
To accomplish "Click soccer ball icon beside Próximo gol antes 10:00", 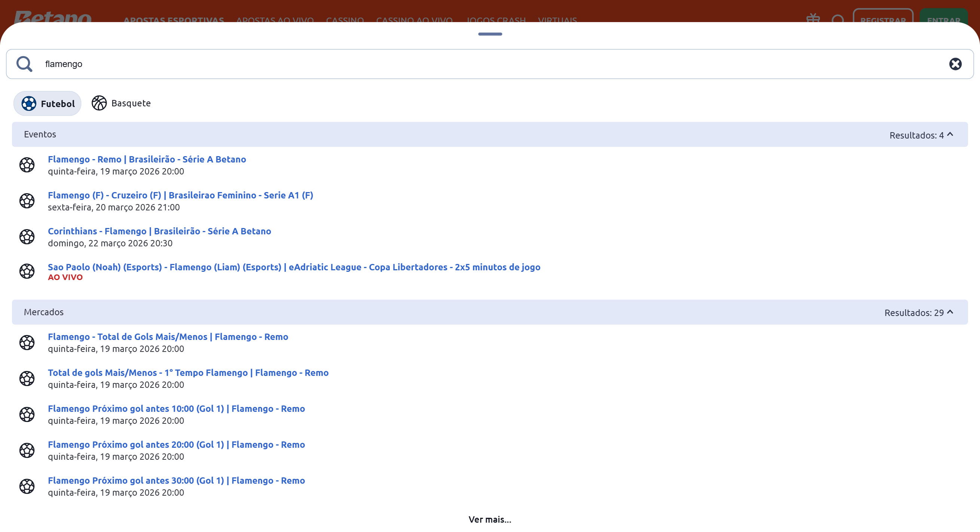I will click(x=27, y=414).
